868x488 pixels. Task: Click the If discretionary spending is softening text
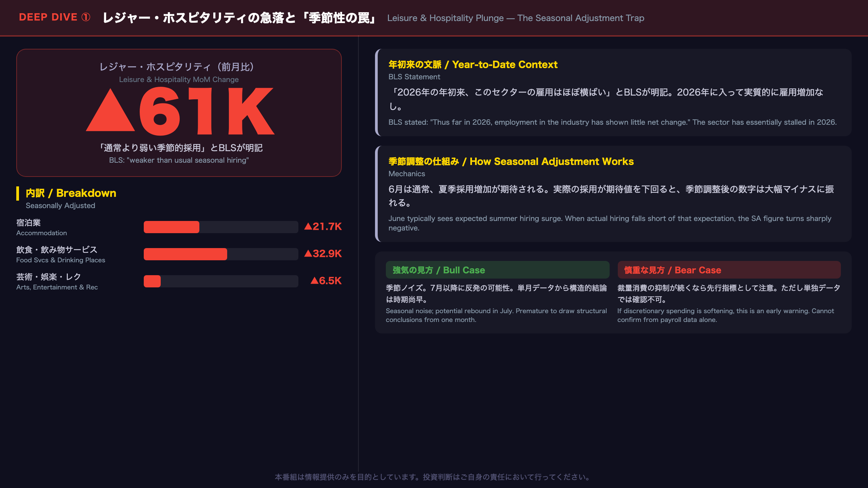(726, 315)
